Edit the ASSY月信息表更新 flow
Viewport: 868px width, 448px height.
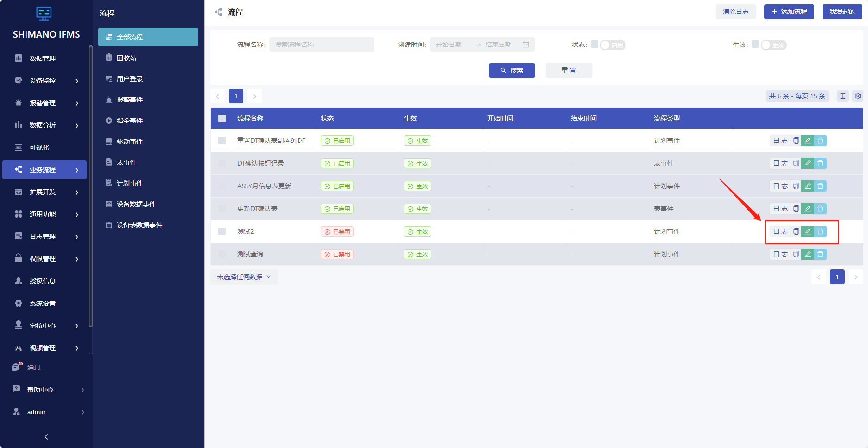(808, 186)
